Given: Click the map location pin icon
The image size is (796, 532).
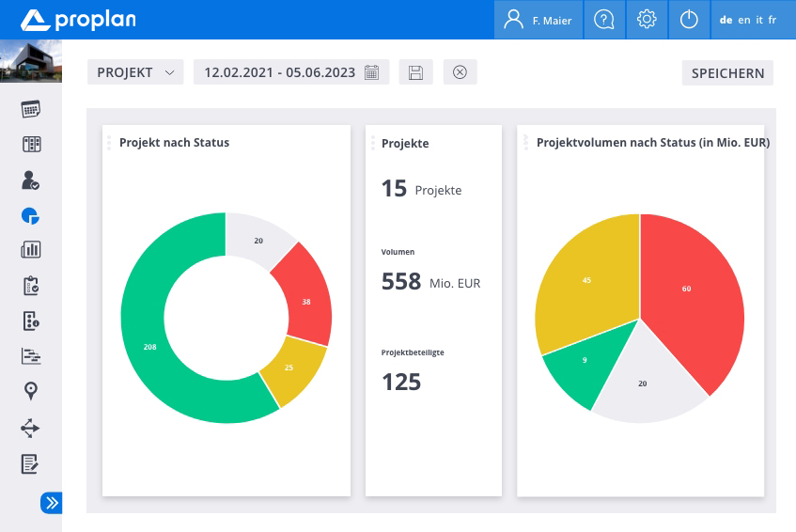Looking at the screenshot, I should click(31, 391).
